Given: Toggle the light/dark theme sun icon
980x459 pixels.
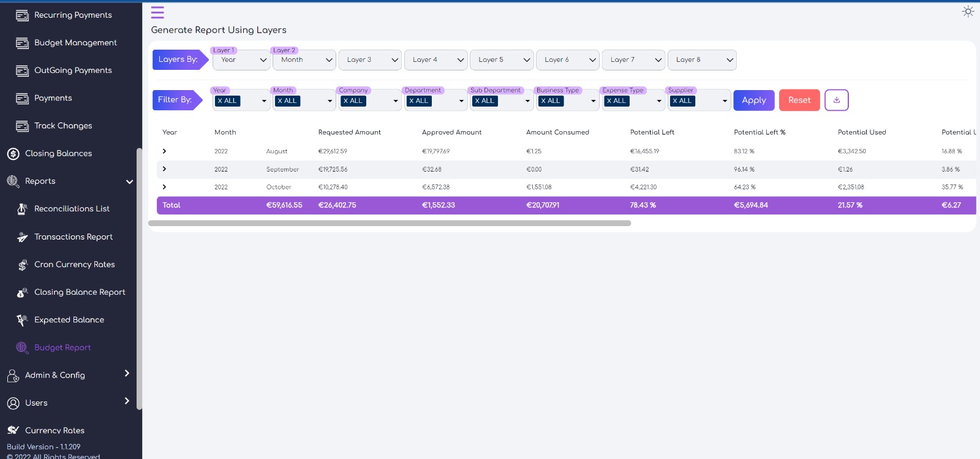Looking at the screenshot, I should [968, 12].
